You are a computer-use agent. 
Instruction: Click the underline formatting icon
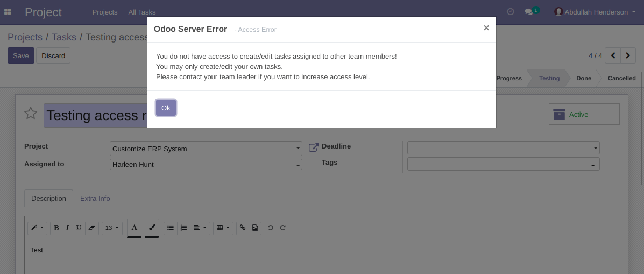click(79, 228)
